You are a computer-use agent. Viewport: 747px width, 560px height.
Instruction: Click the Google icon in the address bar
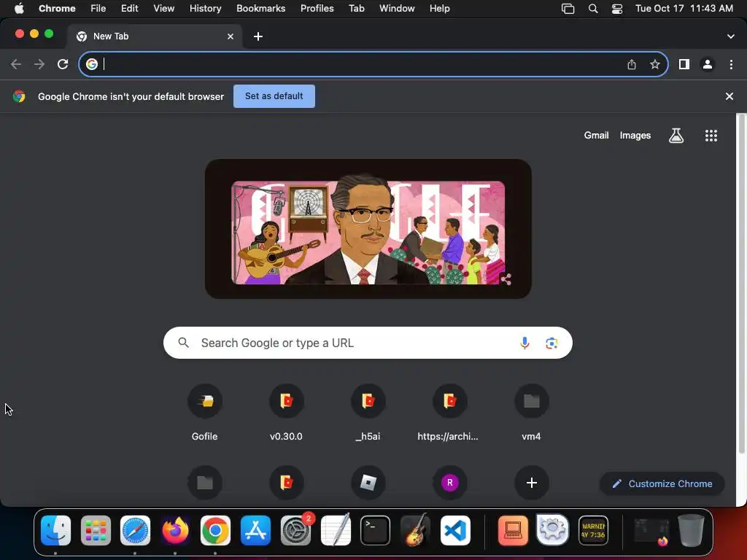(92, 64)
